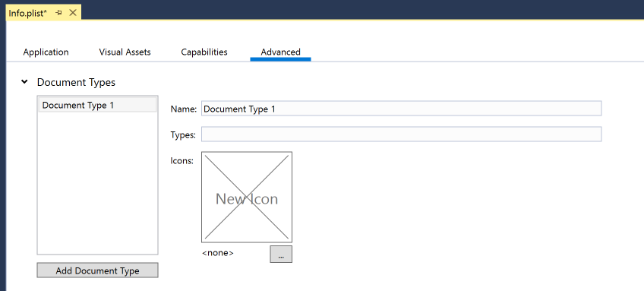Click the New Icon placeholder image
This screenshot has height=291, width=644.
coord(247,198)
